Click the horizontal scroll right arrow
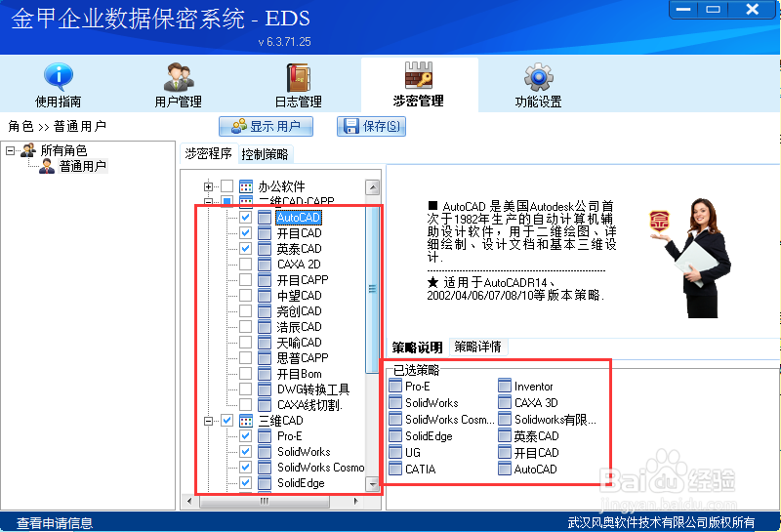 tap(355, 501)
